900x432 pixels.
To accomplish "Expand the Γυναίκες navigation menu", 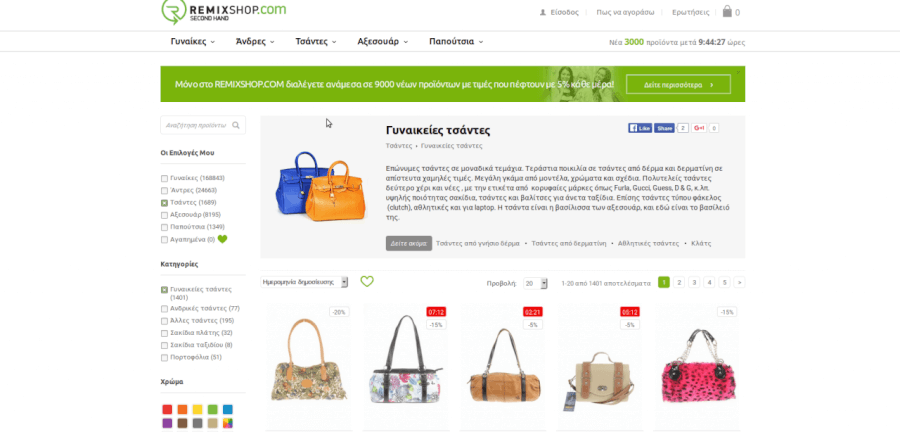I will pos(193,42).
